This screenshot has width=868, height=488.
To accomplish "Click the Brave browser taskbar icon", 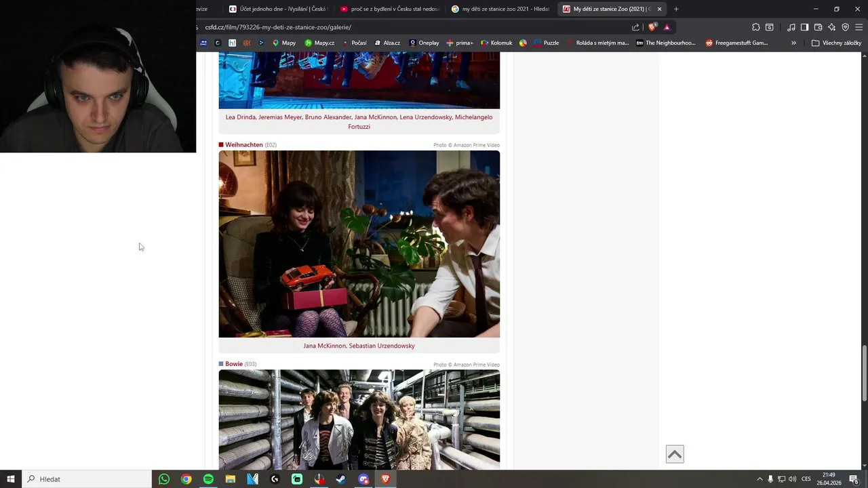I will tap(386, 479).
